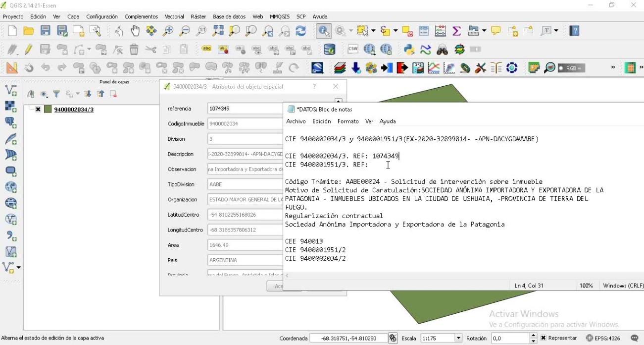The height and width of the screenshot is (345, 644).
Task: Close the feature attributes dialog
Action: (x=336, y=86)
